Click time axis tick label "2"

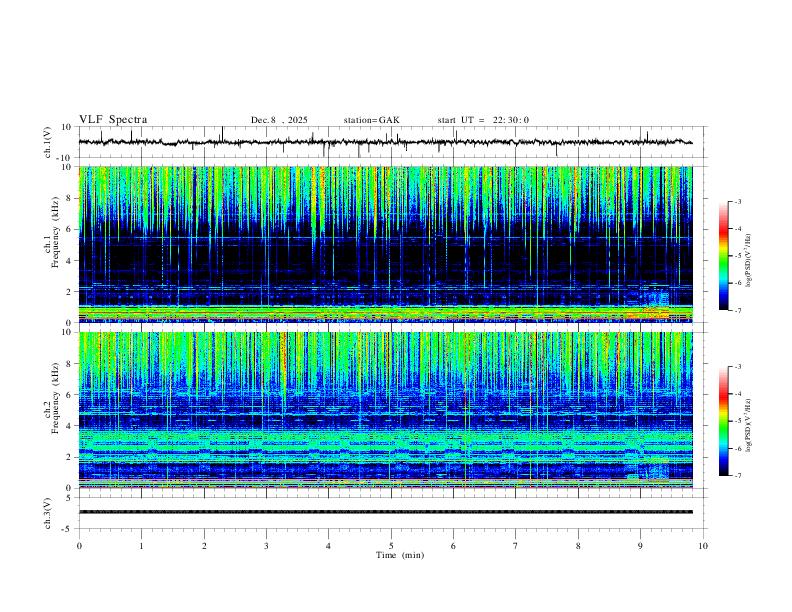204,546
